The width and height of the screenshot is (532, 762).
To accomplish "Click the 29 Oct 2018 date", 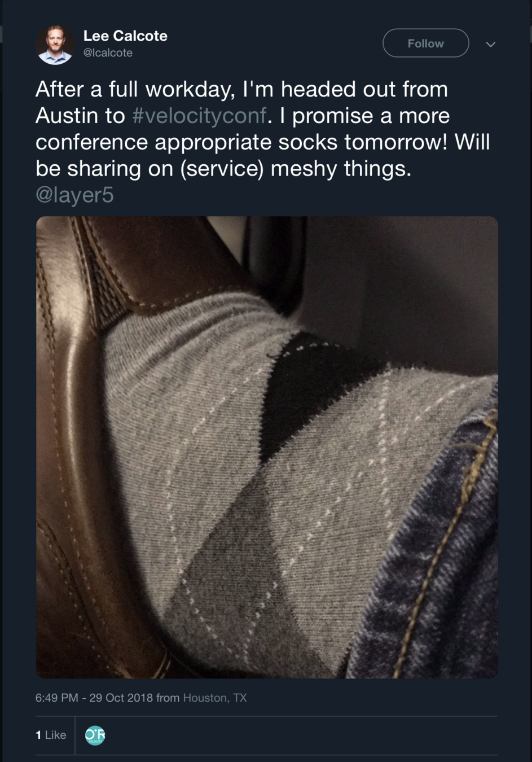I will pyautogui.click(x=121, y=698).
